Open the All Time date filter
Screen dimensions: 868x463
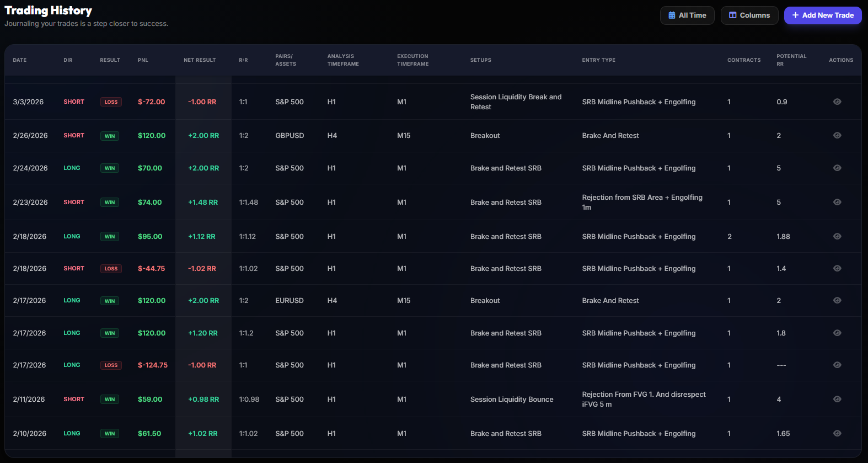coord(687,15)
